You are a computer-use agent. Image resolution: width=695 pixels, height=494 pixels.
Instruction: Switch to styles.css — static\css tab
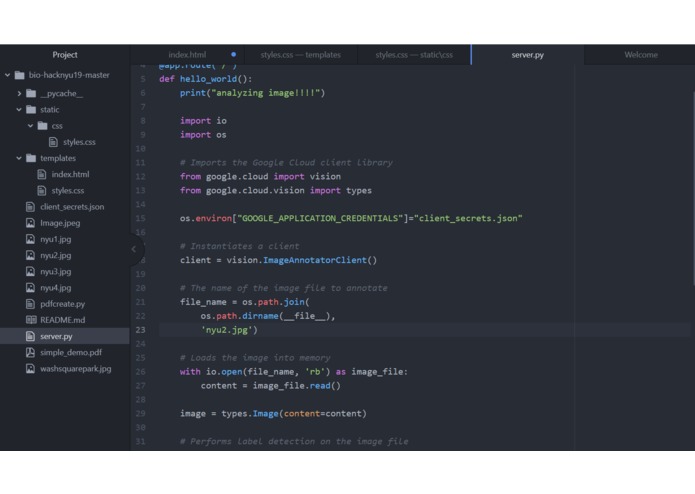(414, 55)
